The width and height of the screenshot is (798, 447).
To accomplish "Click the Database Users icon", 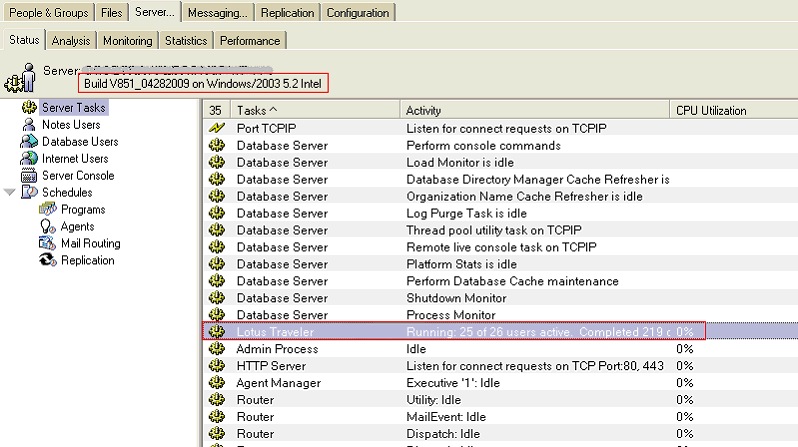I will [29, 142].
